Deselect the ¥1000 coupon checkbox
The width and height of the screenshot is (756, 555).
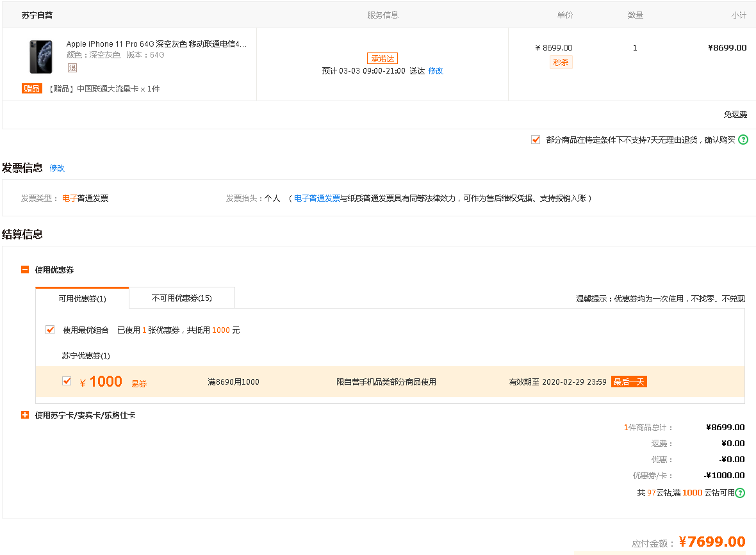coord(67,381)
